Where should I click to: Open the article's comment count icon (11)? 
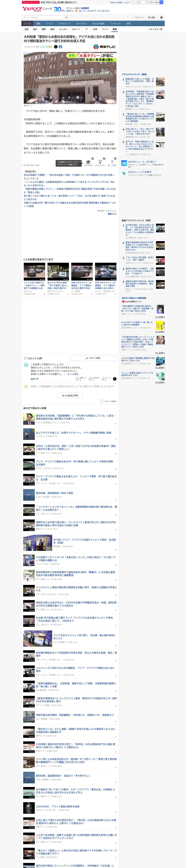click(x=43, y=47)
